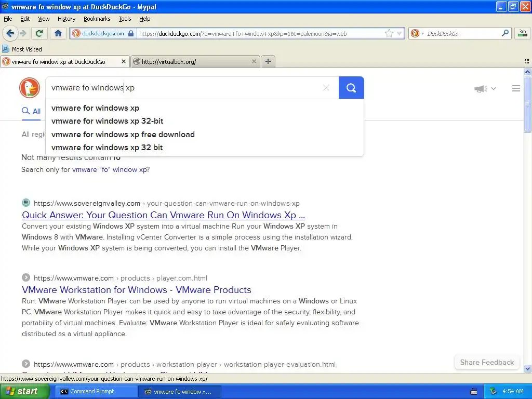Click the 3m toolbar addon icon

click(523, 33)
